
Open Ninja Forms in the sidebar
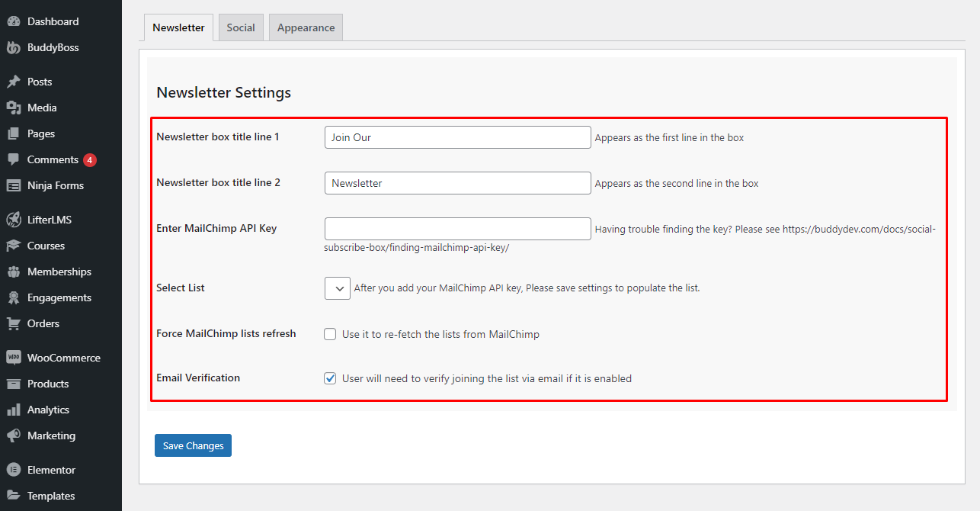(x=55, y=185)
